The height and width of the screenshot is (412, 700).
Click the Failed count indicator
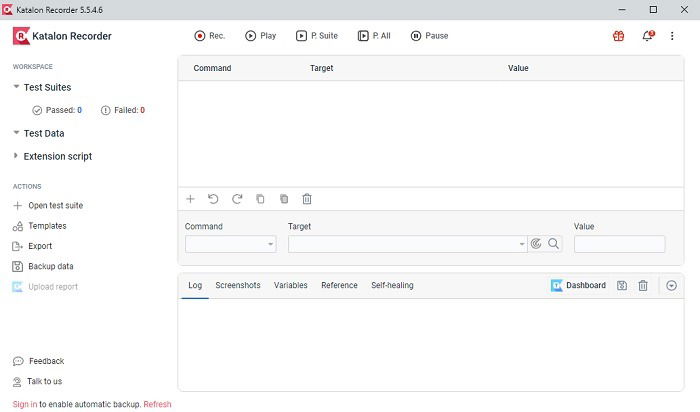(x=123, y=110)
